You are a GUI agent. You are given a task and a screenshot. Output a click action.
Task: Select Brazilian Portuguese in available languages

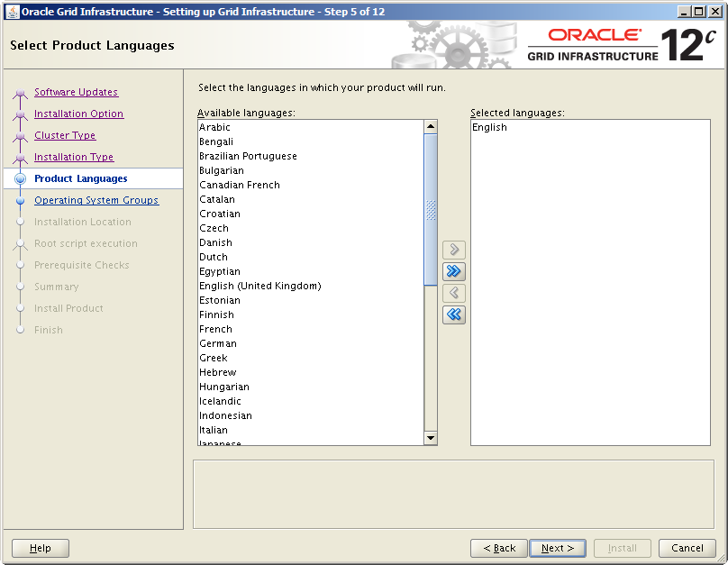(248, 156)
